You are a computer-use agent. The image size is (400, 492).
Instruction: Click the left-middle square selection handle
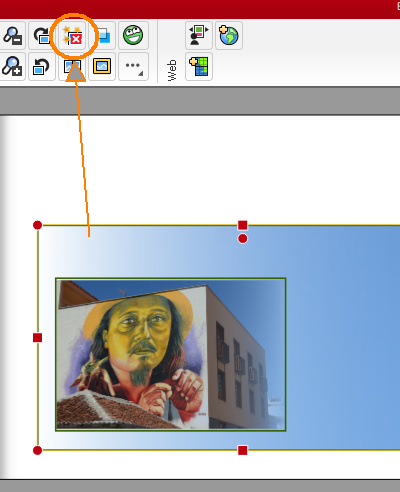click(38, 338)
